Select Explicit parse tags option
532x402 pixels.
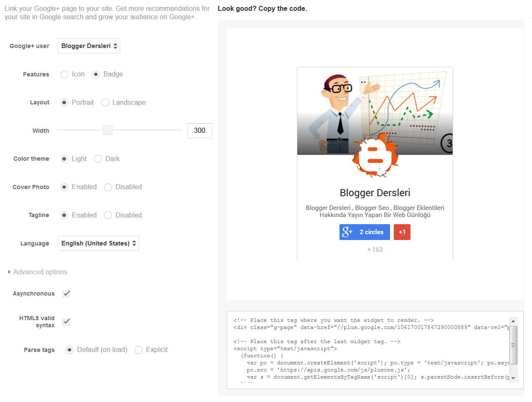[139, 350]
